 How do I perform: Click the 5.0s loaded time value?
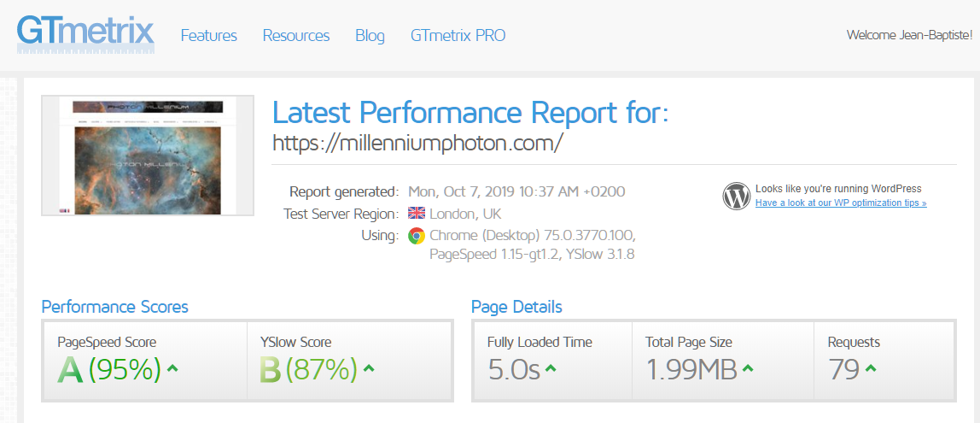coord(514,370)
